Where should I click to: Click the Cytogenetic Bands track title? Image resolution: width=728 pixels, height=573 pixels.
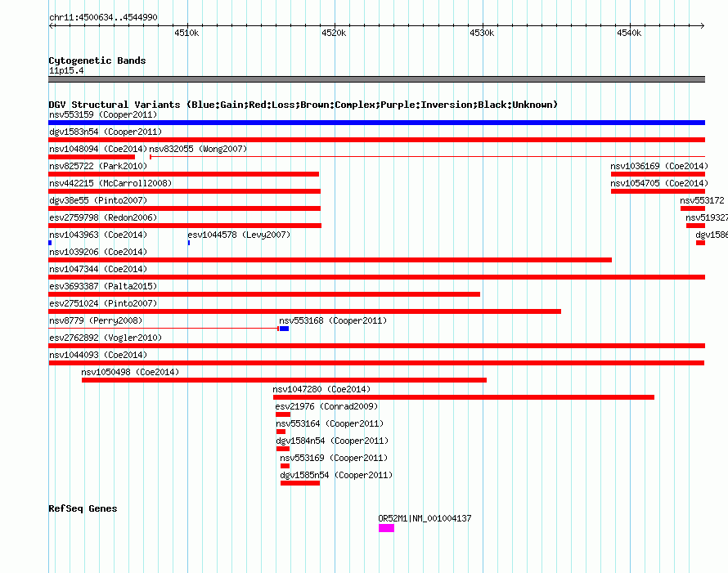(x=97, y=60)
